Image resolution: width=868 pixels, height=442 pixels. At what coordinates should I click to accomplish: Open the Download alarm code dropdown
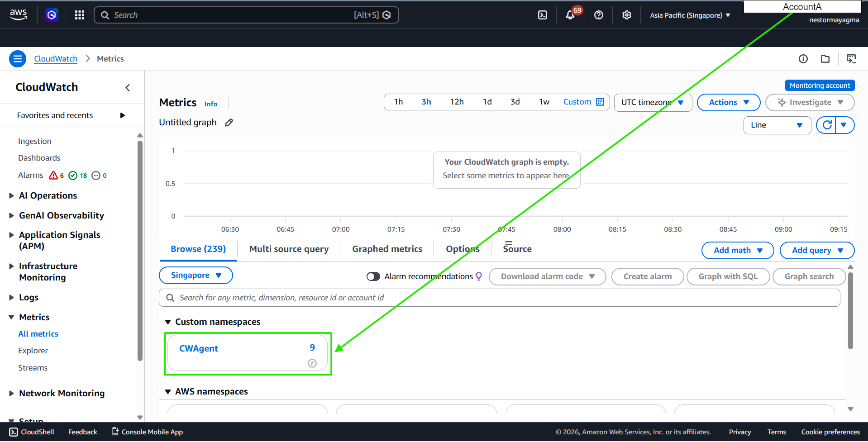[547, 277]
